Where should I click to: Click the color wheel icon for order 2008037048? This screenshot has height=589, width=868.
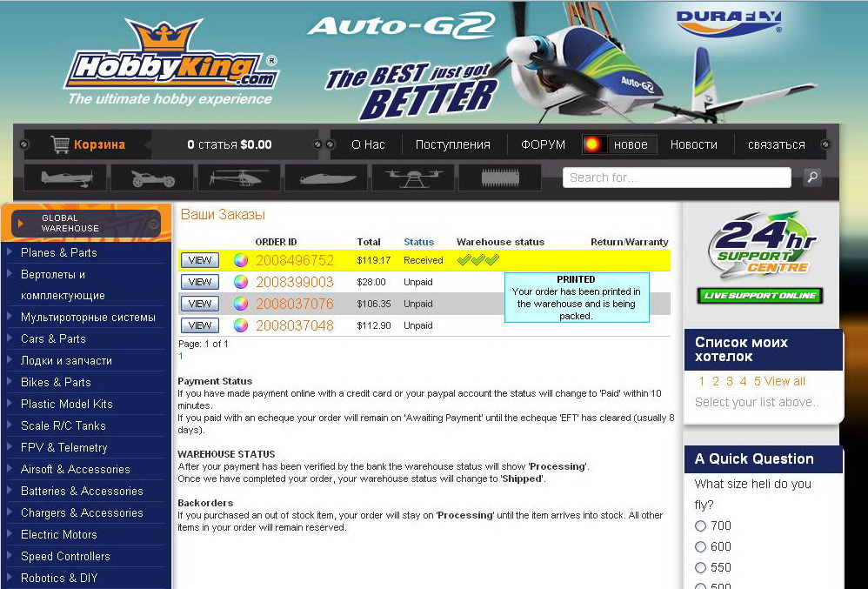pos(241,325)
